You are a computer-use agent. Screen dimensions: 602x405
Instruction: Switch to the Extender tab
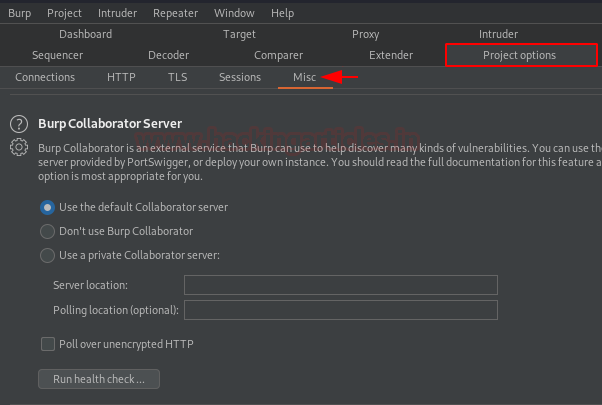click(x=391, y=55)
